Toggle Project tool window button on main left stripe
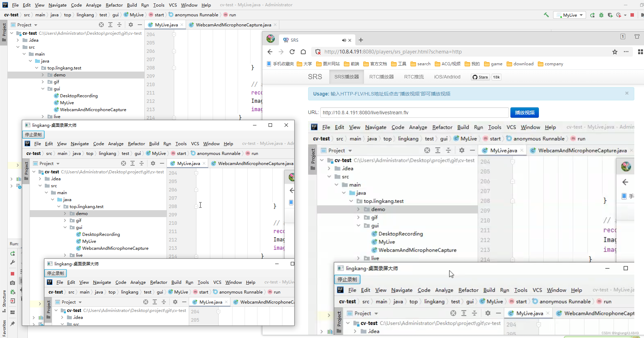Viewport: 644px width, 338px height. click(4, 32)
